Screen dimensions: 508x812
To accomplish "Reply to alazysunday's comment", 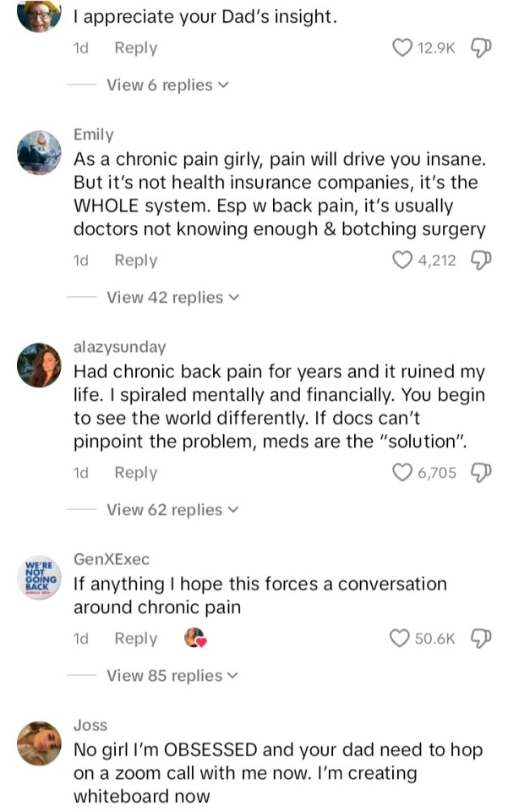I will pyautogui.click(x=135, y=473).
